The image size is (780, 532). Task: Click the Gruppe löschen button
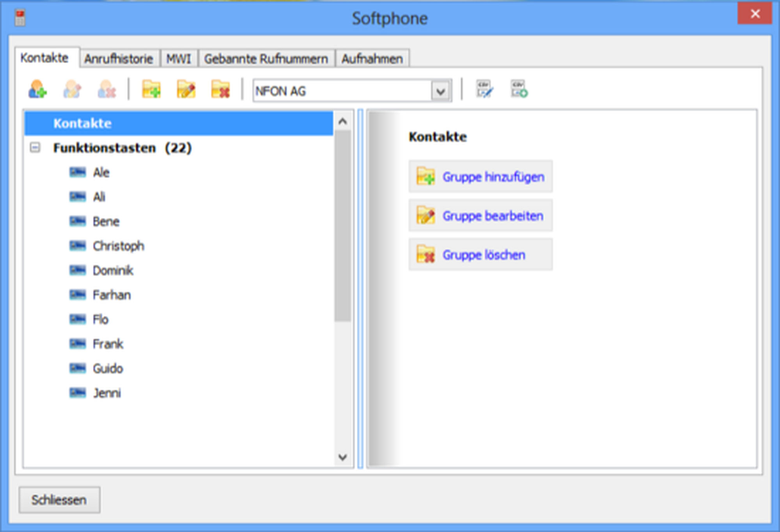(x=480, y=255)
